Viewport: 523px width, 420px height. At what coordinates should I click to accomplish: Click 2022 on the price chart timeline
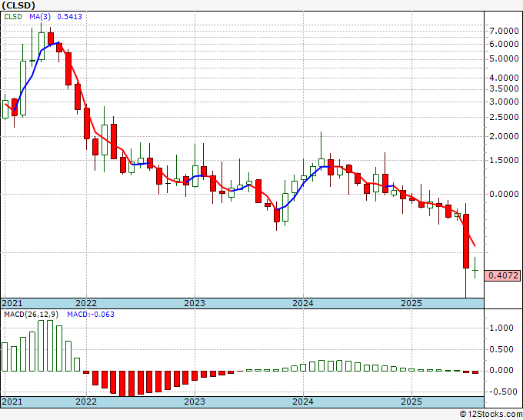tap(86, 303)
